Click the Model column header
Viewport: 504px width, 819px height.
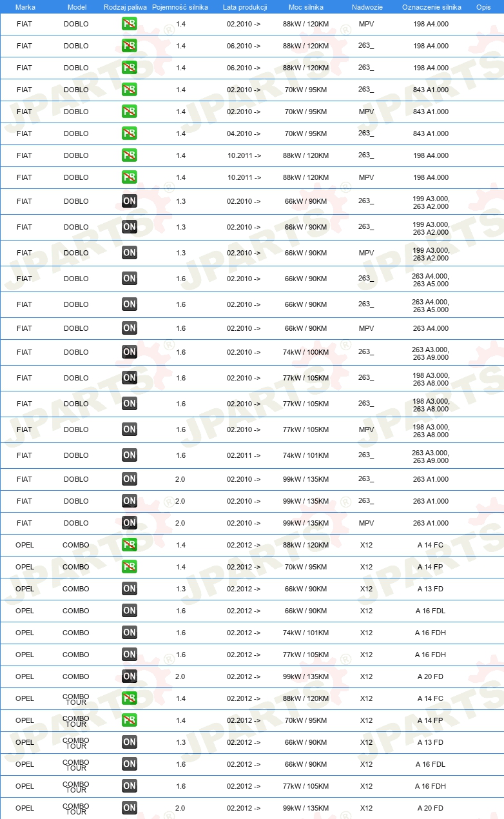point(77,6)
